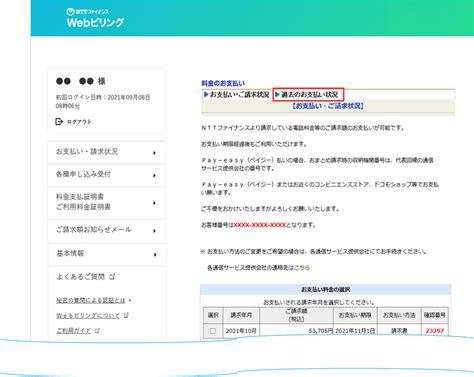Click the 53,705円 amount cell
474x377 pixels.
[x=296, y=331]
